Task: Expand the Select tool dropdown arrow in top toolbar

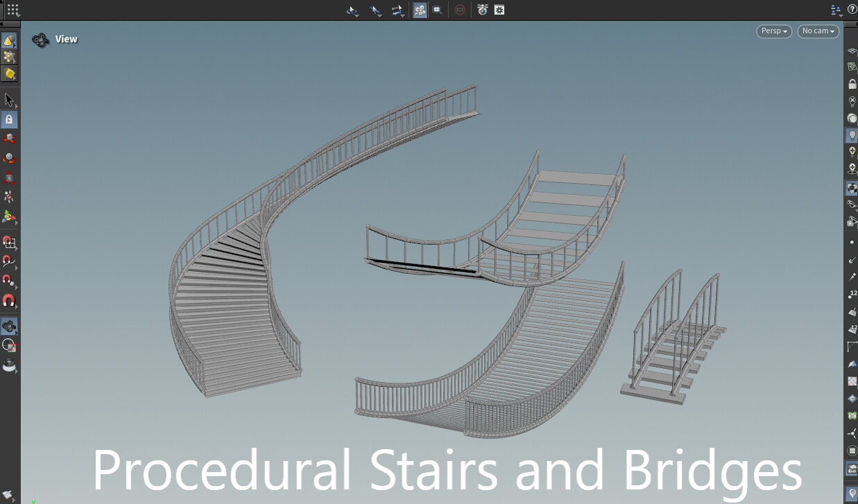Action: [x=379, y=16]
